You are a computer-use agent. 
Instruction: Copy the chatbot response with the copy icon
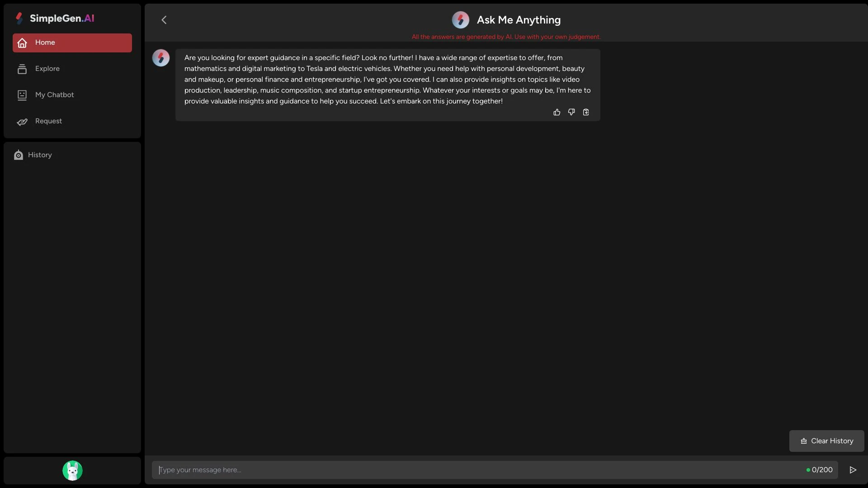[586, 112]
